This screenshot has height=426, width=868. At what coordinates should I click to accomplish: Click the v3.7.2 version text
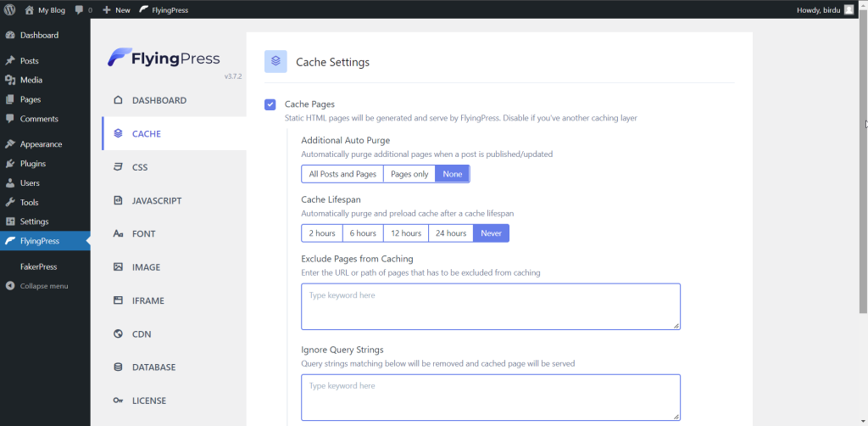(x=233, y=76)
